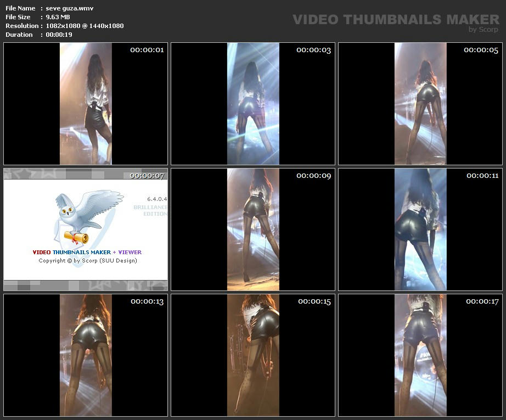Open the frame at 00:00:05
Screen dimensions: 506x420
(x=420, y=104)
